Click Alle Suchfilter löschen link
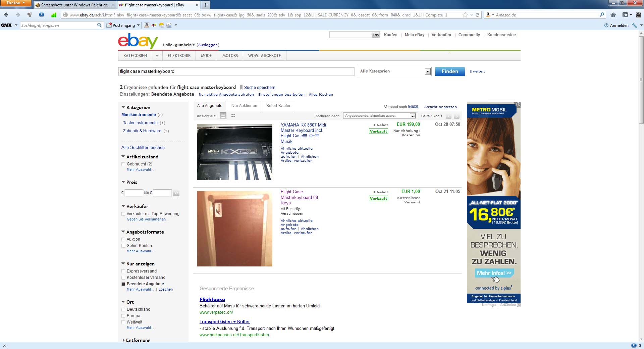 143,148
